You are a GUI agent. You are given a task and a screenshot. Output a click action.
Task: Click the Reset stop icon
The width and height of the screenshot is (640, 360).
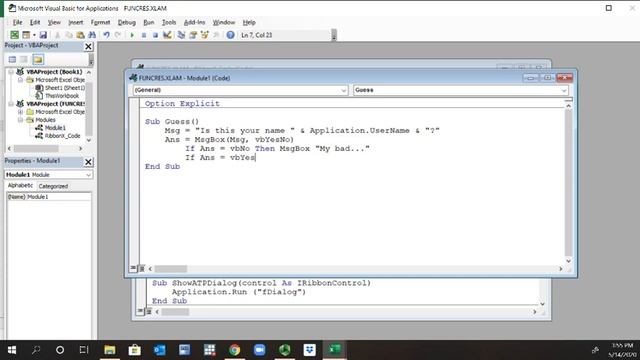pyautogui.click(x=155, y=35)
